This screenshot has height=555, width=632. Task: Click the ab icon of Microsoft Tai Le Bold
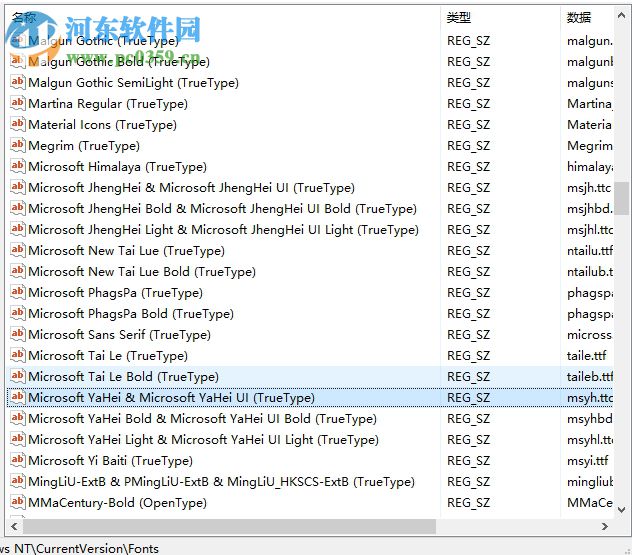coord(17,376)
